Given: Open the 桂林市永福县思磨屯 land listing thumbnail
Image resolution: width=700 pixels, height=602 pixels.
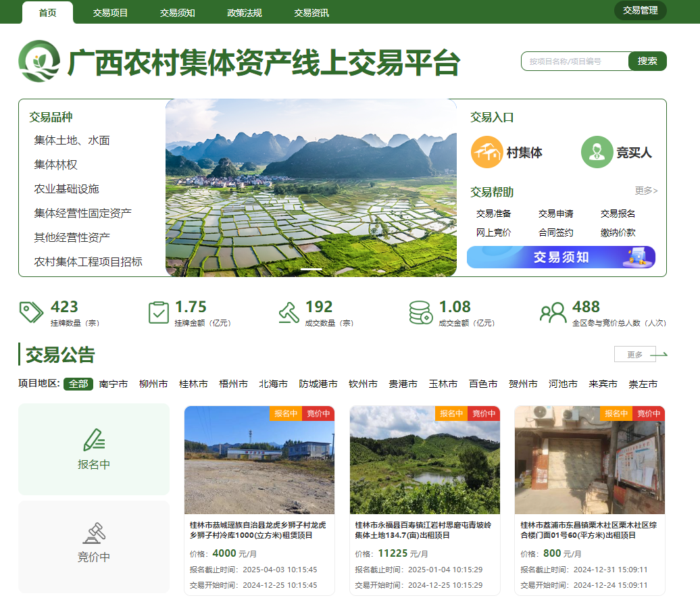Looking at the screenshot, I should tap(424, 459).
